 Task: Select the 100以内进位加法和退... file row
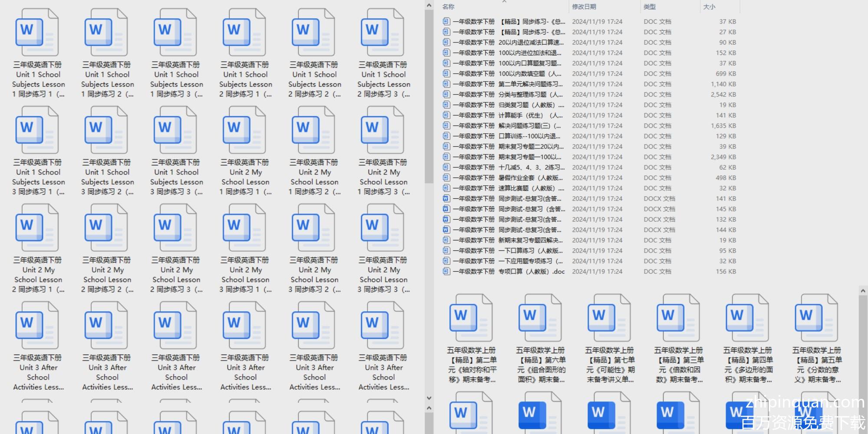click(589, 53)
